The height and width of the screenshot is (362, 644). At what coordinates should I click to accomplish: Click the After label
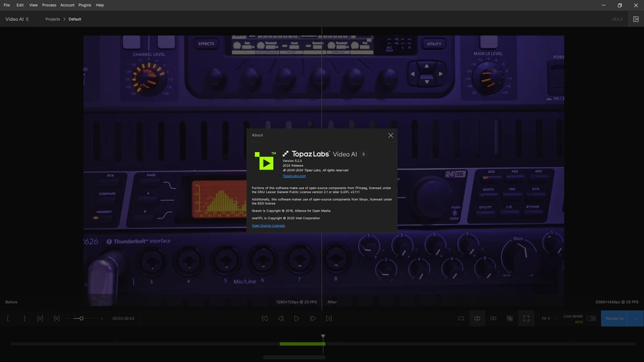332,302
